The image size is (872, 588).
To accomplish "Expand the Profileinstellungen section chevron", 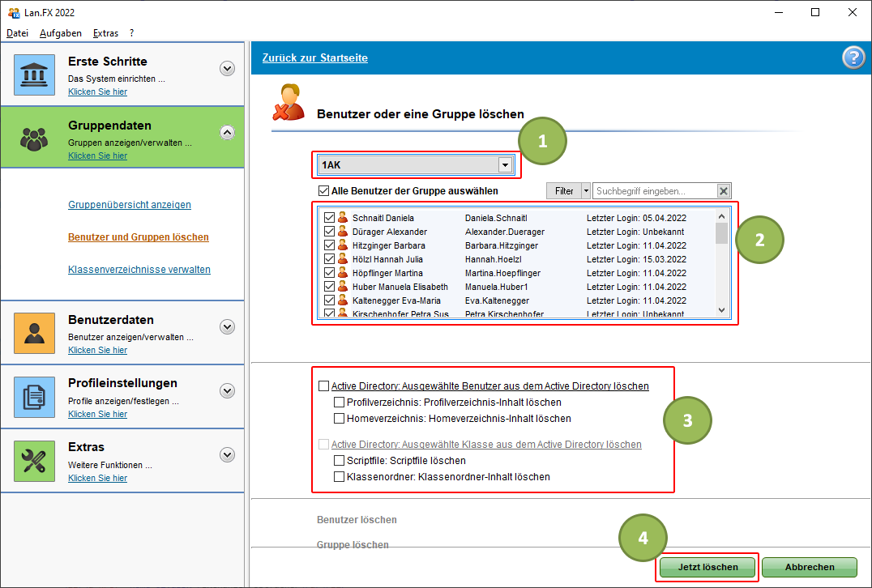I will pos(227,390).
